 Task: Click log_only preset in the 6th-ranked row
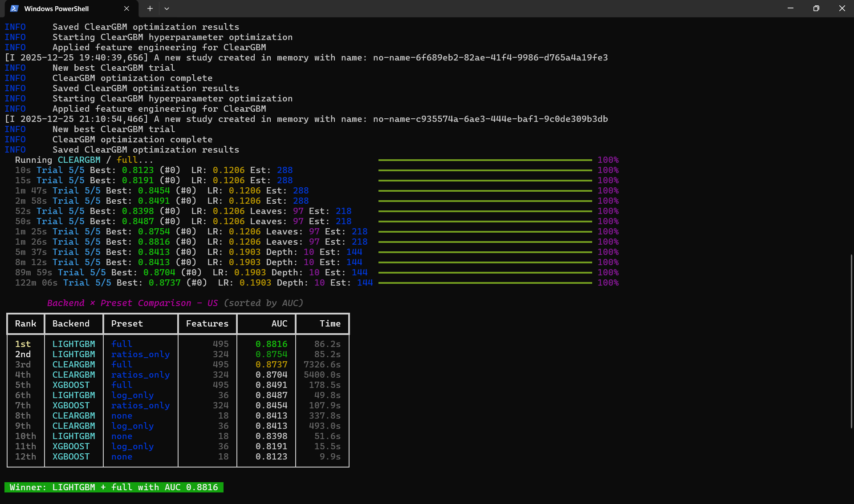tap(132, 395)
